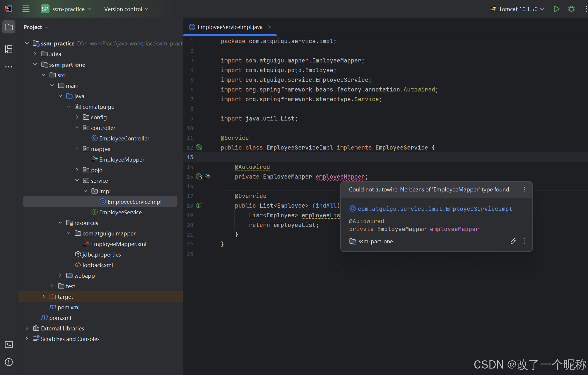Collapse the controller package
Screen dimensions: 588x375
point(77,128)
